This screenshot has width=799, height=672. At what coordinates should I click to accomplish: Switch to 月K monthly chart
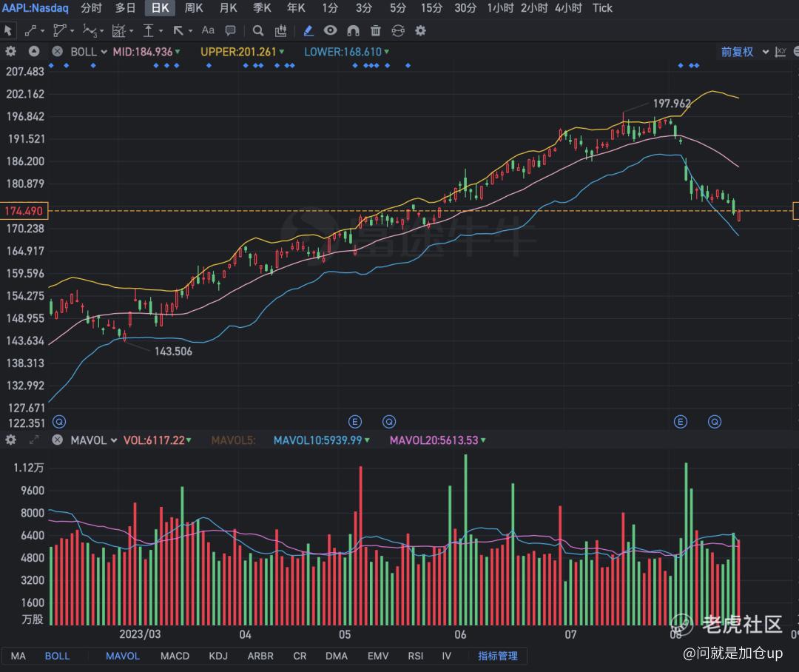pos(228,8)
